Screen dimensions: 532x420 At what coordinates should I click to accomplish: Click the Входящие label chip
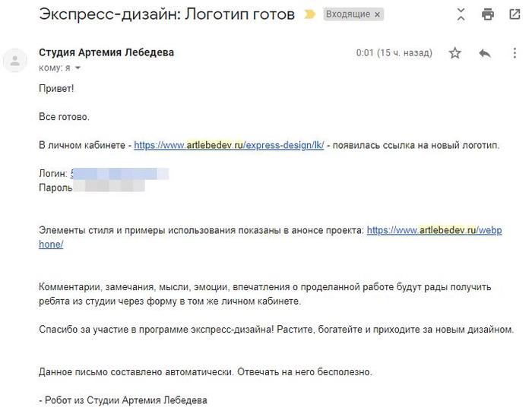tap(348, 15)
